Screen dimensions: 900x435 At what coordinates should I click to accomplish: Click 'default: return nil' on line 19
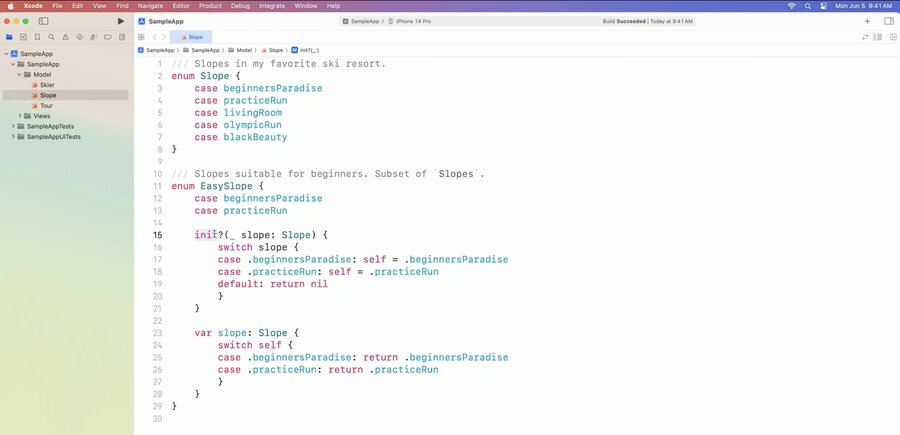(273, 284)
